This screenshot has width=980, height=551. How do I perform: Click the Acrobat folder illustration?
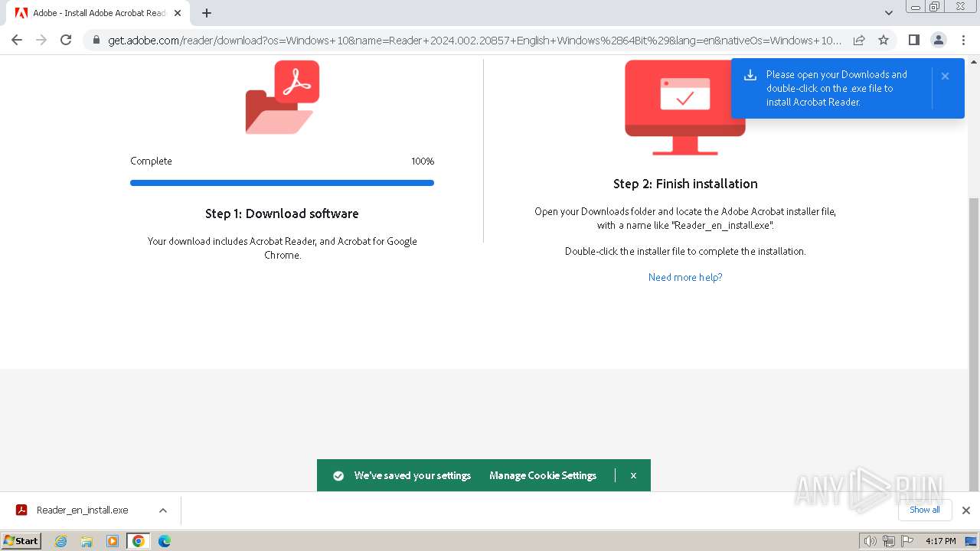pos(283,97)
